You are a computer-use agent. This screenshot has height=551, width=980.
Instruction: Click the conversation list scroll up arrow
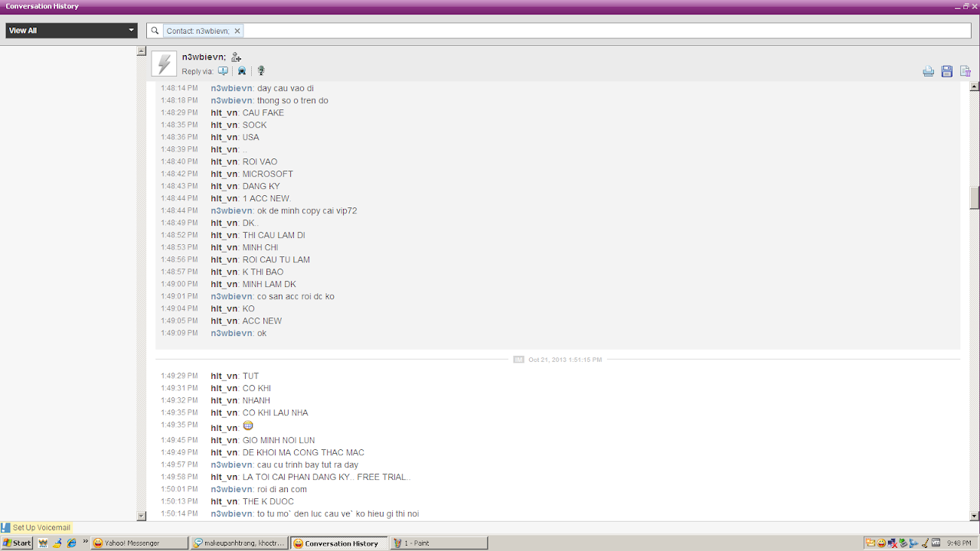(x=141, y=51)
